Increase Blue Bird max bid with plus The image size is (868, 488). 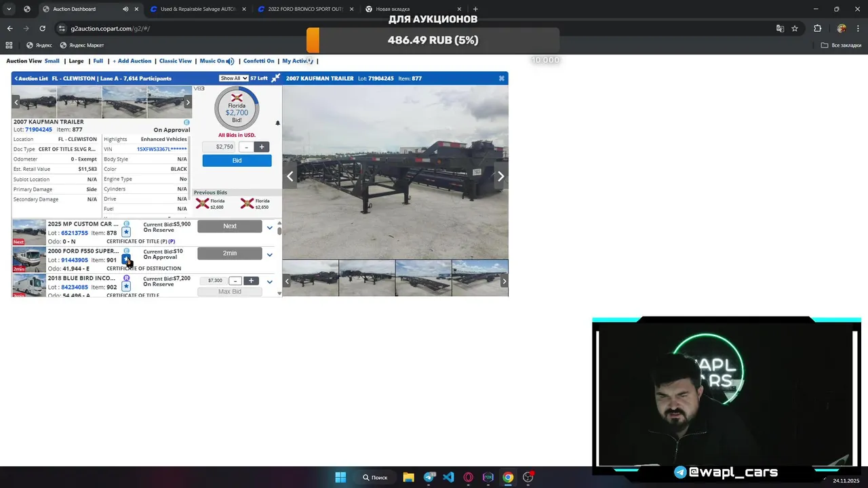[x=251, y=281]
